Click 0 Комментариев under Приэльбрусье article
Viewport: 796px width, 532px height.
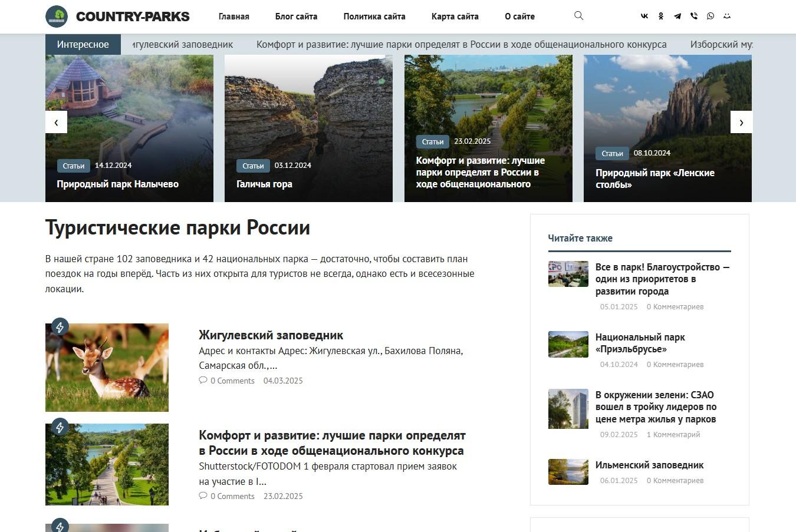click(675, 364)
